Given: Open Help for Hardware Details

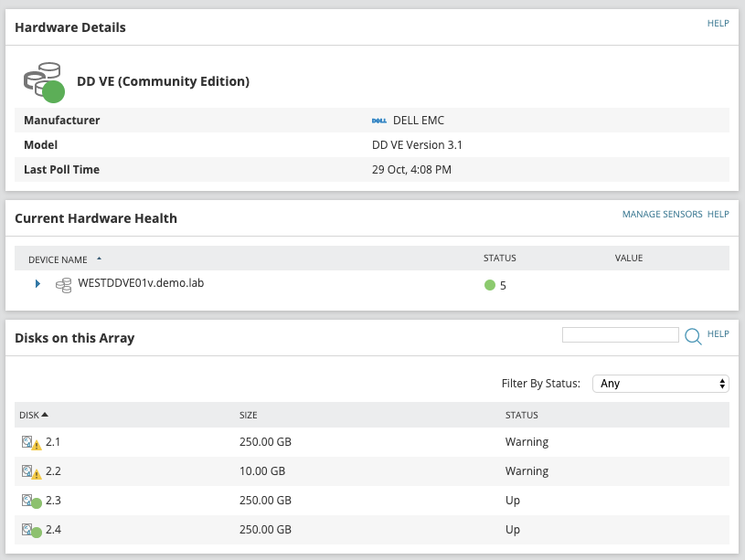Looking at the screenshot, I should point(718,24).
